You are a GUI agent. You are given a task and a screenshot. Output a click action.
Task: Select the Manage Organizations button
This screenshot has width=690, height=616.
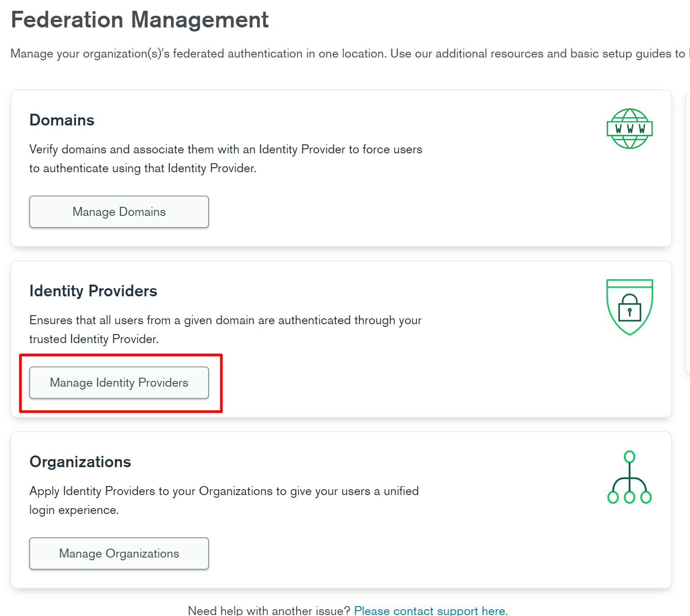point(119,554)
